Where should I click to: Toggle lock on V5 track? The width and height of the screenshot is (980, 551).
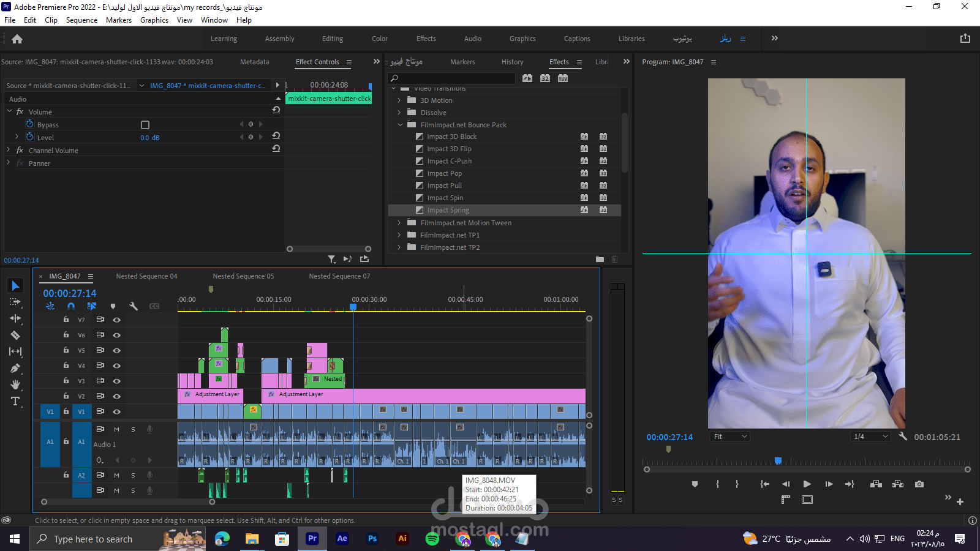pos(66,350)
